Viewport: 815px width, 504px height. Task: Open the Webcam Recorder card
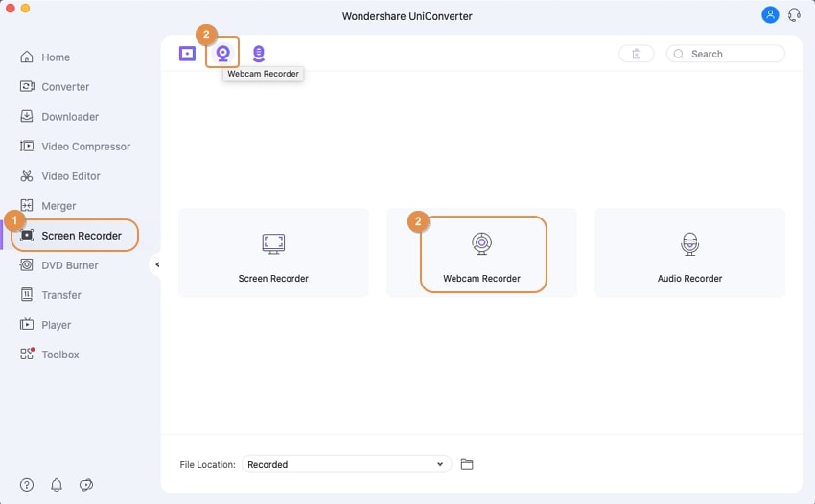coord(482,253)
